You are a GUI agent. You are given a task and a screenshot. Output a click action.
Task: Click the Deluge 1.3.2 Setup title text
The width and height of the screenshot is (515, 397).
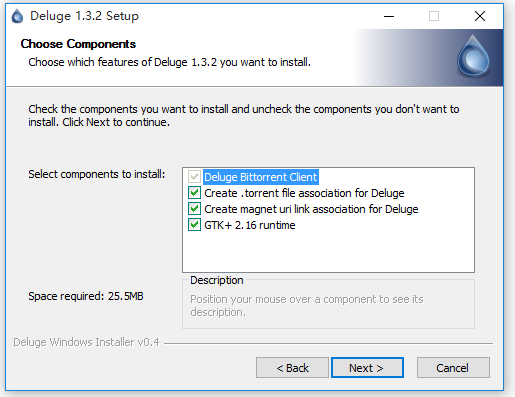(x=84, y=16)
